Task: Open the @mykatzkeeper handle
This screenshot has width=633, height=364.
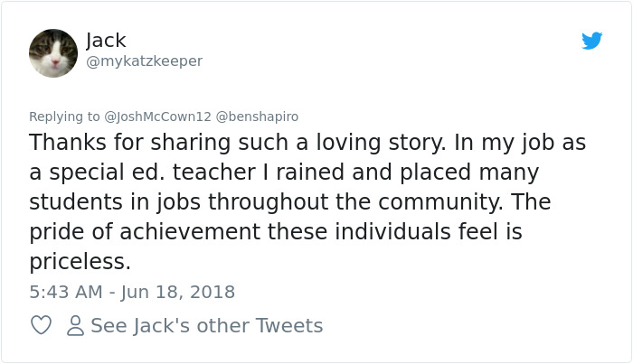Action: coord(144,61)
